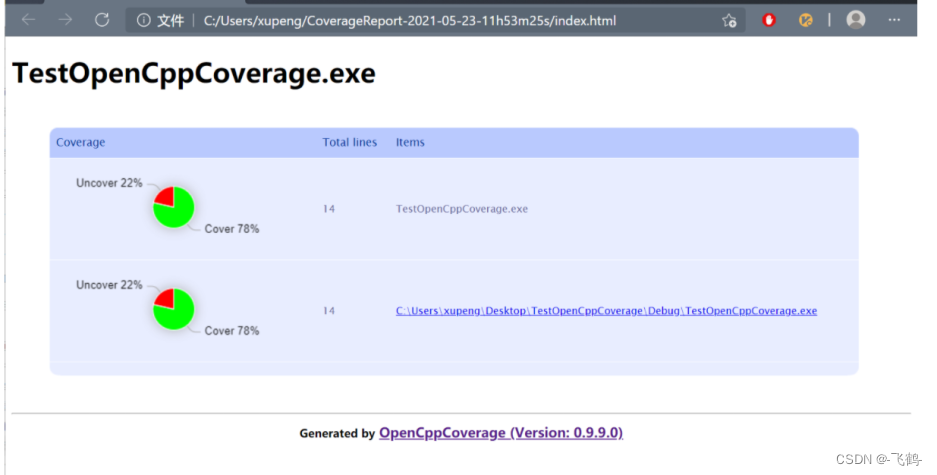Open the red ad blocker extension

pyautogui.click(x=768, y=20)
